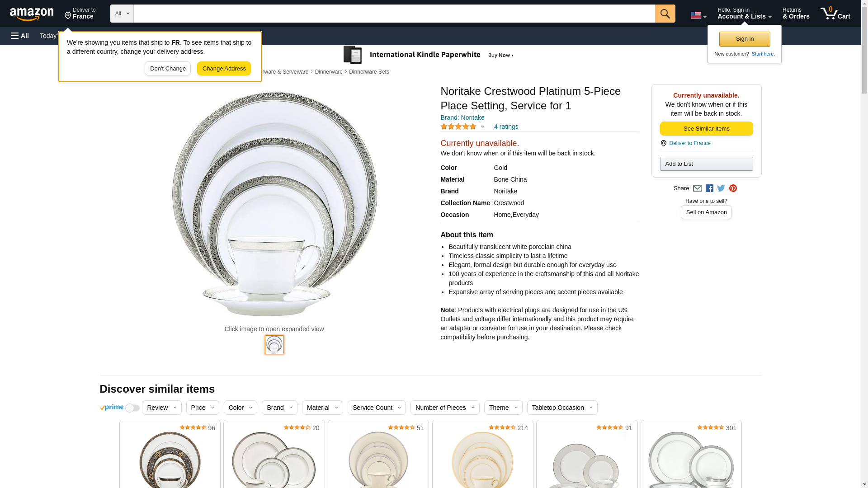Open language selector flag icon
The width and height of the screenshot is (868, 488).
(698, 15)
